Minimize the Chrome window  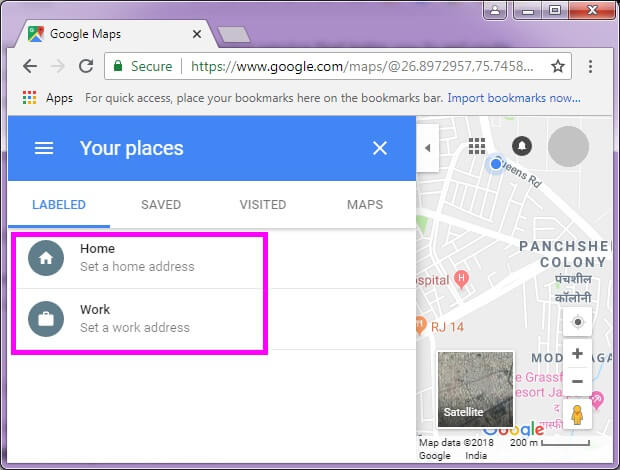pos(528,9)
